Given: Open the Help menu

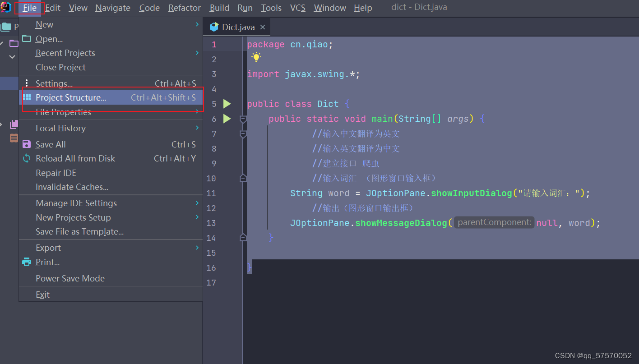Looking at the screenshot, I should pyautogui.click(x=363, y=8).
